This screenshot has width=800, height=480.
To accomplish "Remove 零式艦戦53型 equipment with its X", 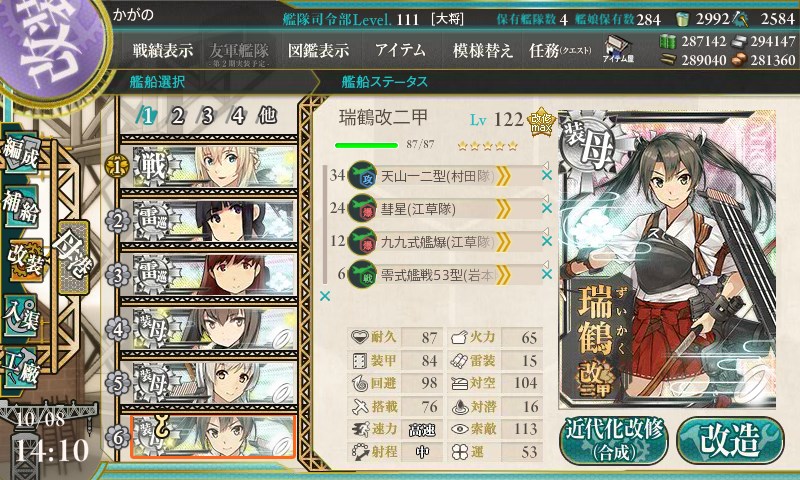I will click(547, 274).
